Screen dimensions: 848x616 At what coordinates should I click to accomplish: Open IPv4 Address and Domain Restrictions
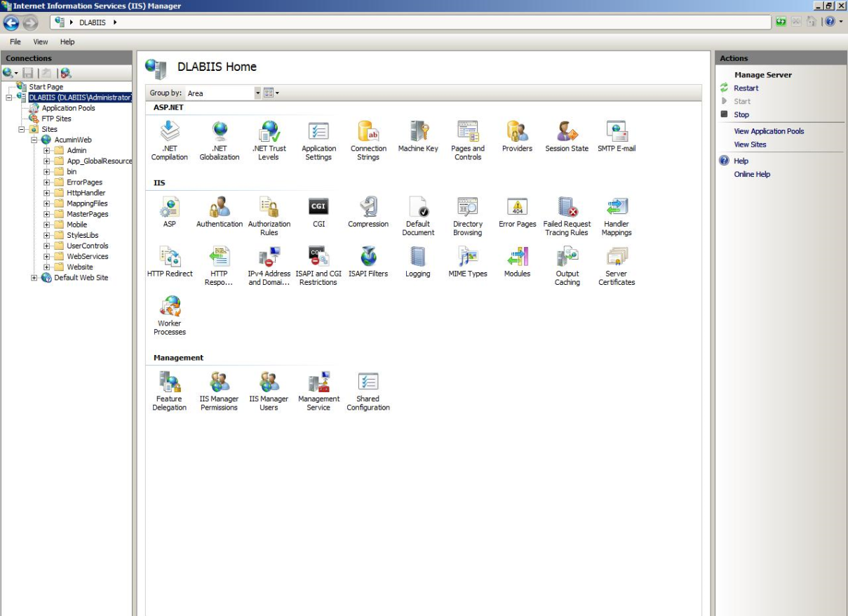point(269,266)
